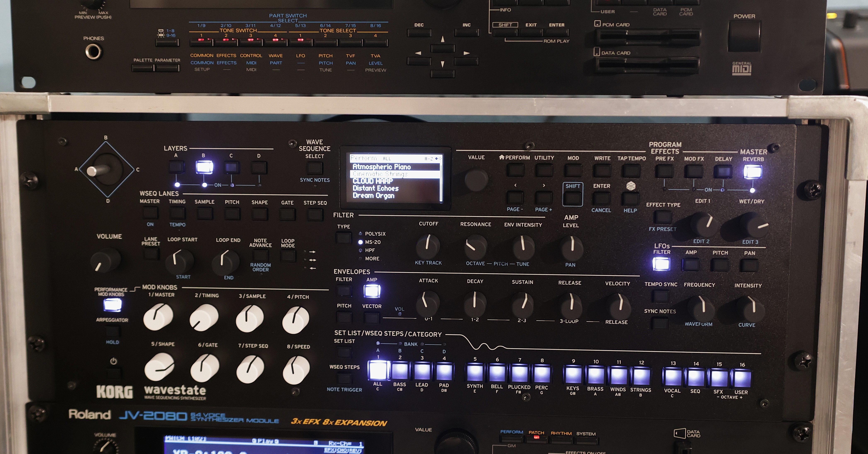Viewport: 868px width, 454px height.
Task: Toggle the Performance Mod Knobs button
Action: coord(113,305)
